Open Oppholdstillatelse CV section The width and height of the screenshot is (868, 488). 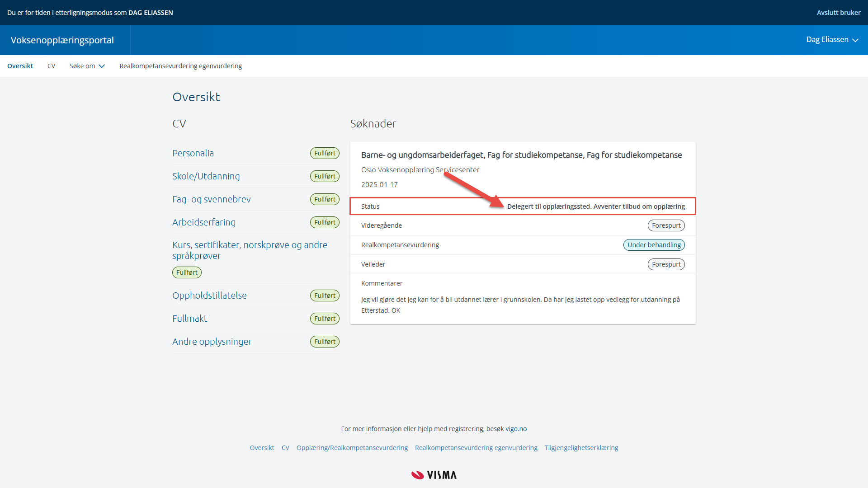click(x=209, y=296)
